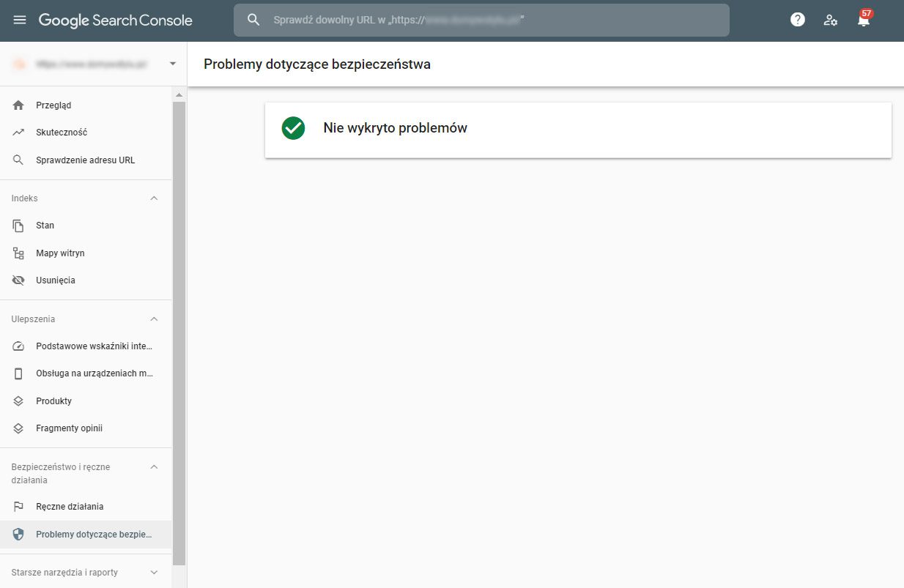
Task: Click the green checkmark status icon
Action: pyautogui.click(x=293, y=128)
